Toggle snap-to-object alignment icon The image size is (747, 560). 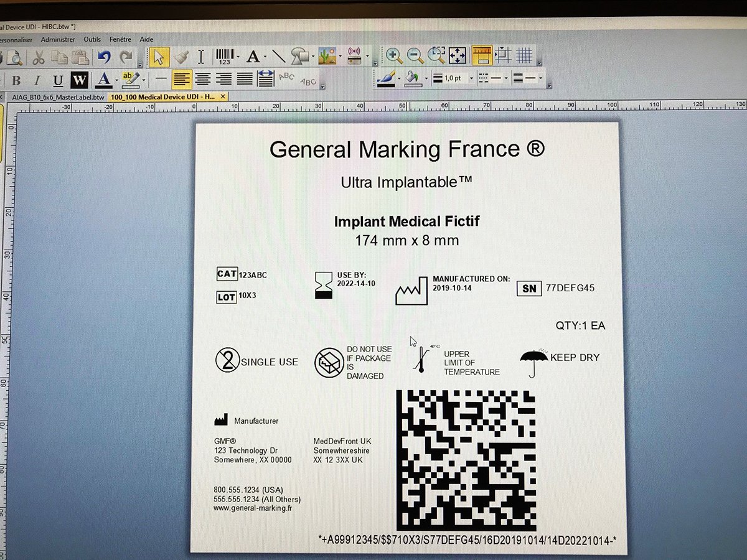point(503,55)
